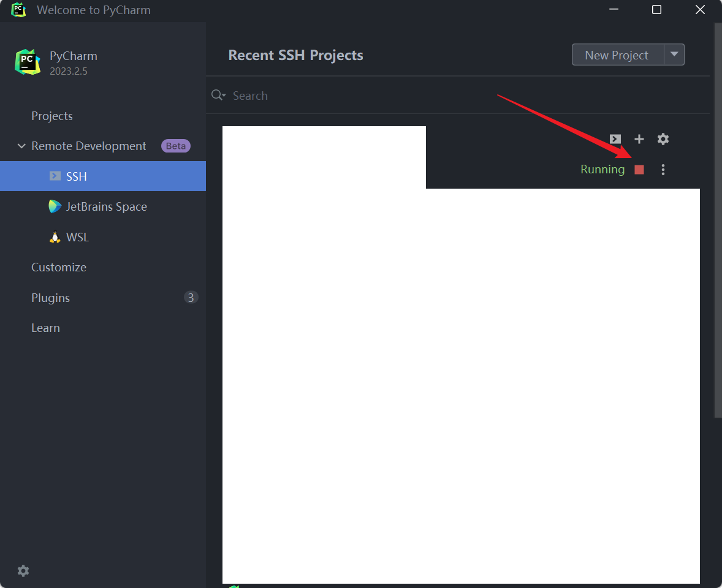Click the search magnifier icon
Image resolution: width=722 pixels, height=588 pixels.
(x=218, y=95)
